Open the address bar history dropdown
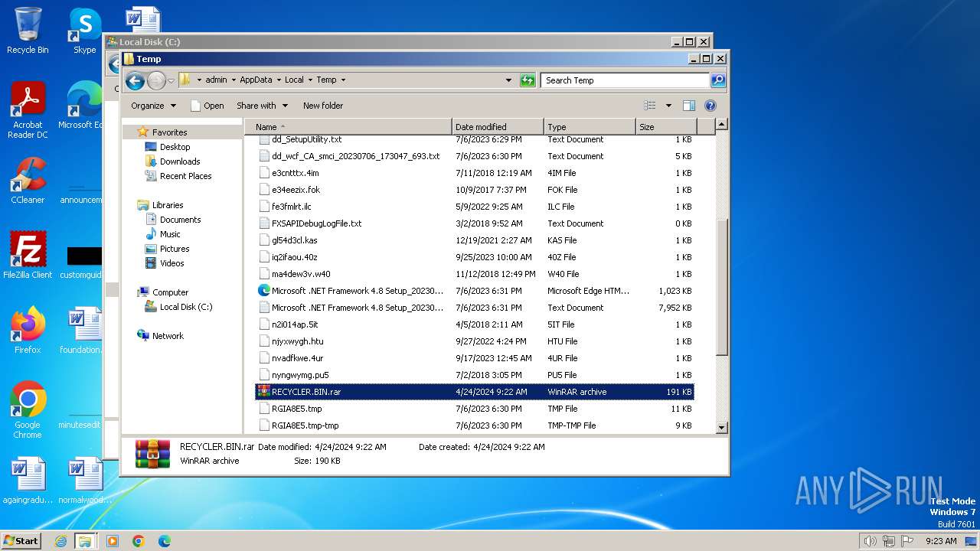Viewport: 980px width, 551px height. pyautogui.click(x=508, y=80)
